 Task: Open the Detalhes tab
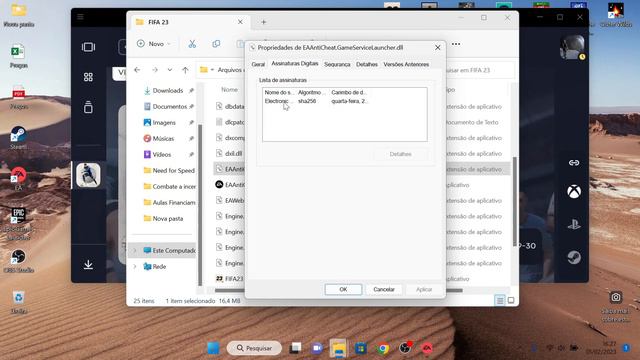coord(367,64)
